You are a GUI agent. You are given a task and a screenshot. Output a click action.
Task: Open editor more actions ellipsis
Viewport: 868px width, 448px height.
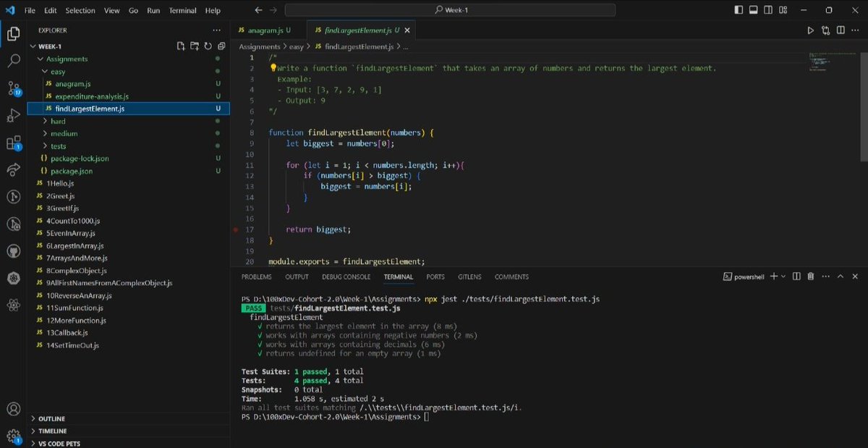coord(856,30)
